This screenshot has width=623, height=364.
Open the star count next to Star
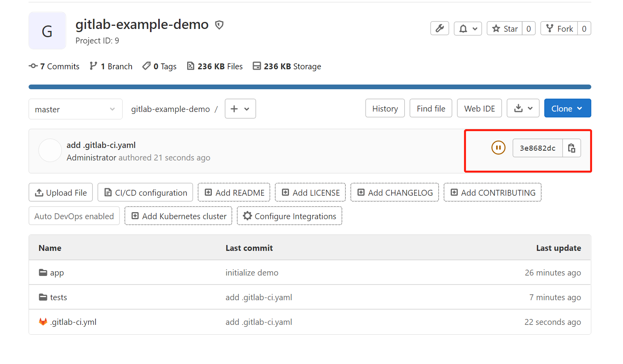[529, 29]
